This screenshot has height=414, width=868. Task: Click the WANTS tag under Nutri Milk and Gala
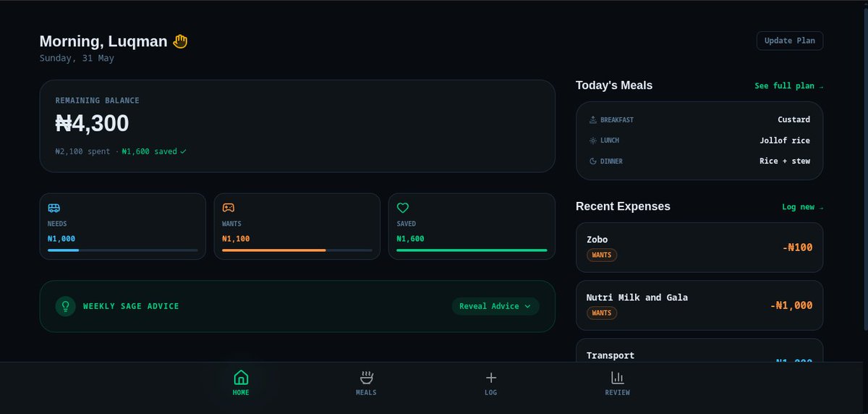[x=602, y=313]
